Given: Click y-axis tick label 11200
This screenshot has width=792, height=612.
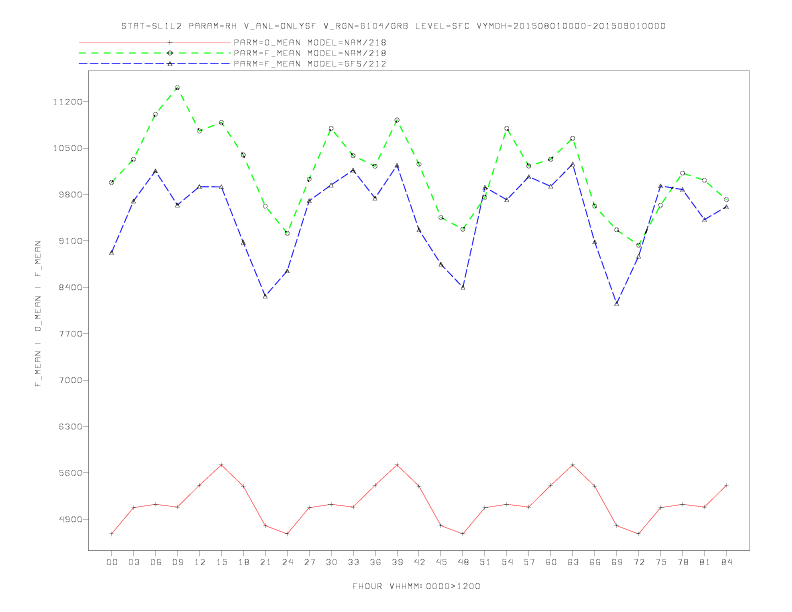Looking at the screenshot, I should (68, 102).
